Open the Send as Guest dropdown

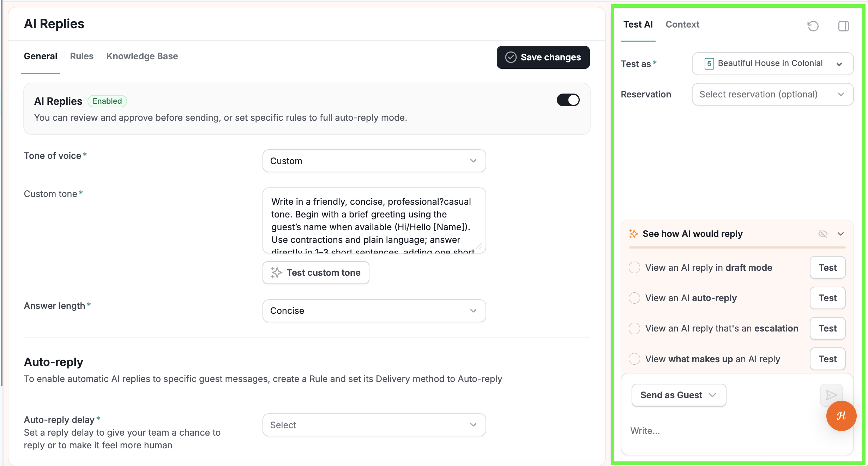coord(679,395)
